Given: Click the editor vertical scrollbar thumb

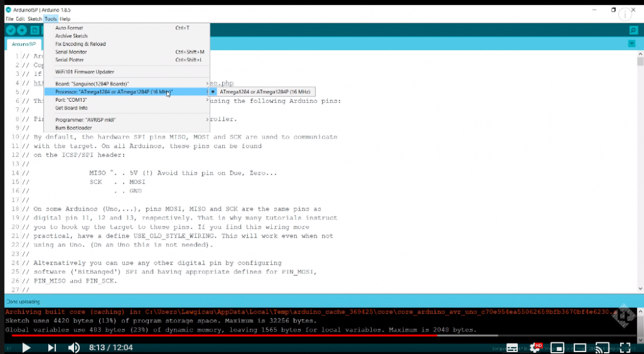Looking at the screenshot, I should click(x=640, y=62).
